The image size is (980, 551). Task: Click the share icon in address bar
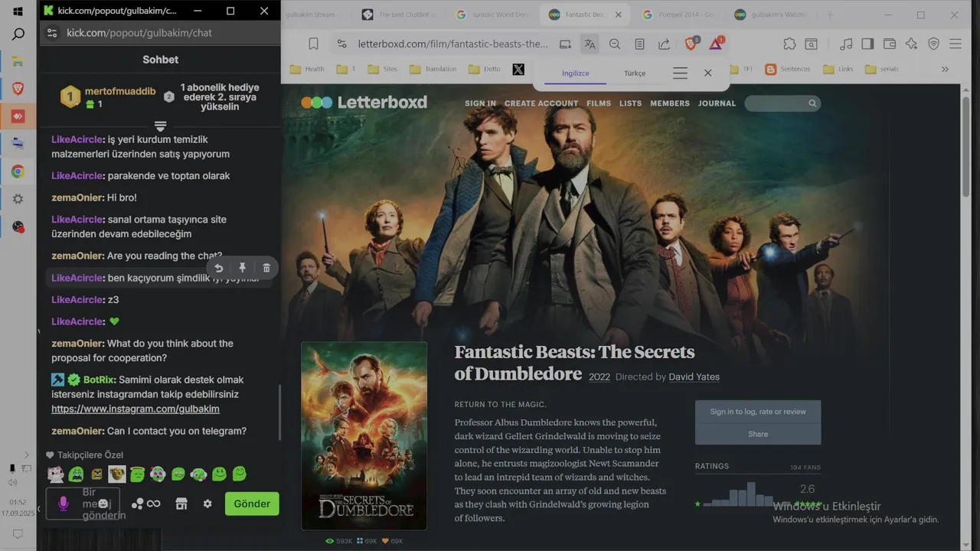664,44
